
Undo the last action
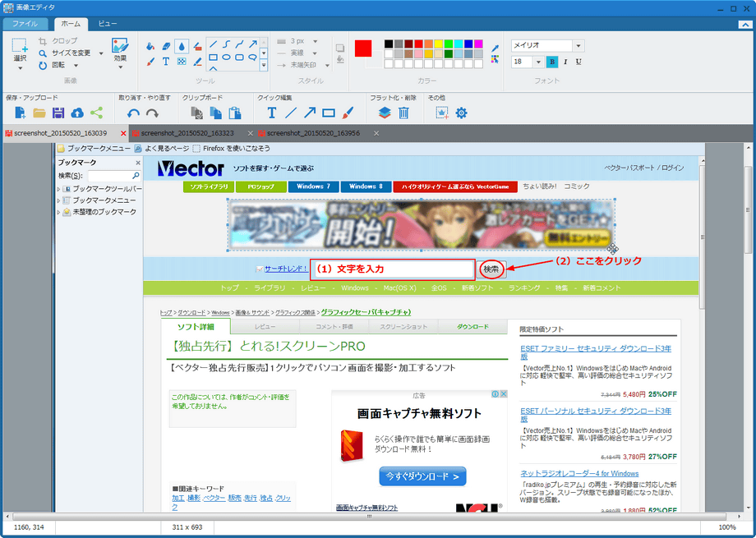133,113
